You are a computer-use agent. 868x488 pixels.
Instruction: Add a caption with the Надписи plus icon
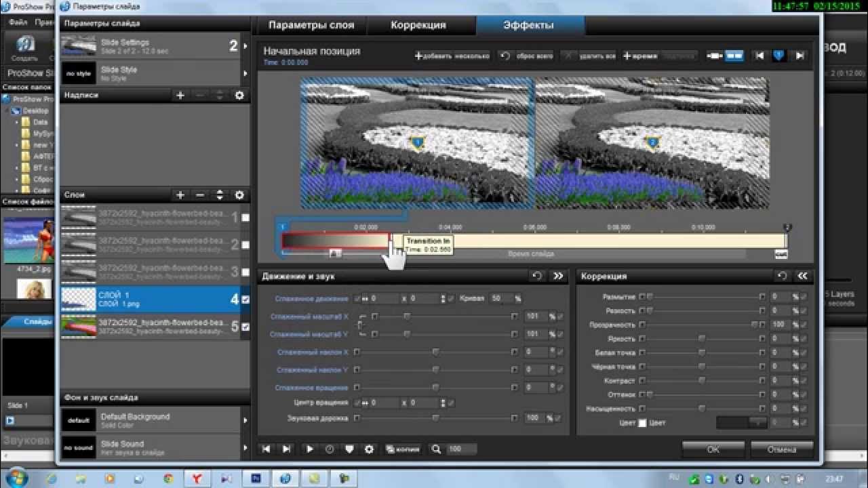(x=180, y=96)
